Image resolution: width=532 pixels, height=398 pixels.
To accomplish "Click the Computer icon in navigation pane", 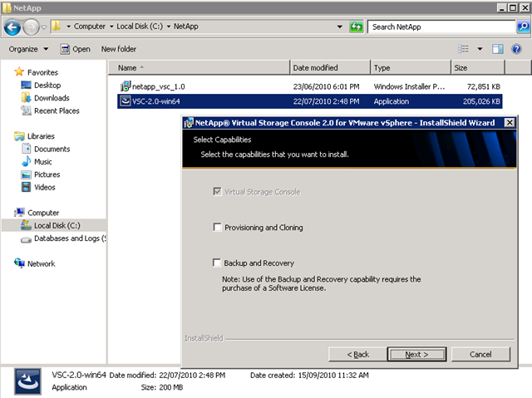I will [x=19, y=213].
